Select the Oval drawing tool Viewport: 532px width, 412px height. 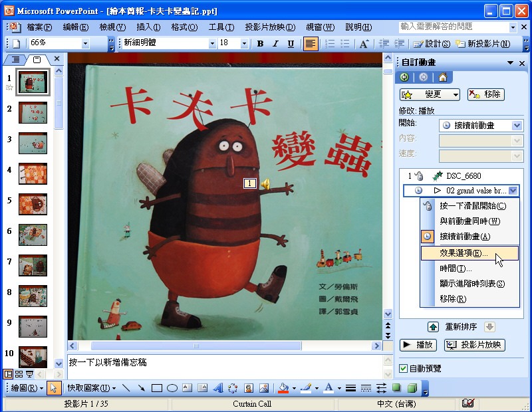click(172, 388)
